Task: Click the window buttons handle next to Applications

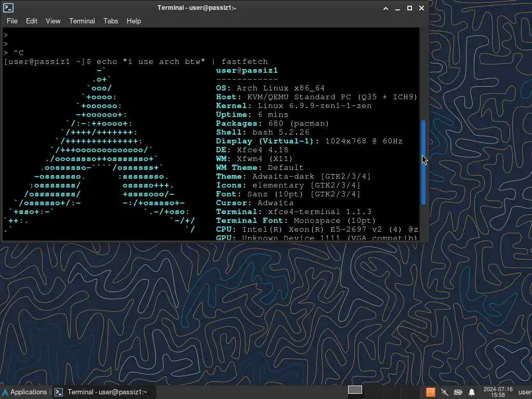Action: tap(50, 392)
